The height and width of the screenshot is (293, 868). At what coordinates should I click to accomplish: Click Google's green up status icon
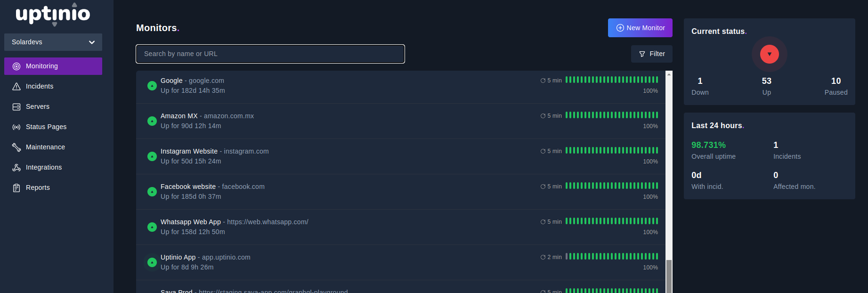pos(152,86)
